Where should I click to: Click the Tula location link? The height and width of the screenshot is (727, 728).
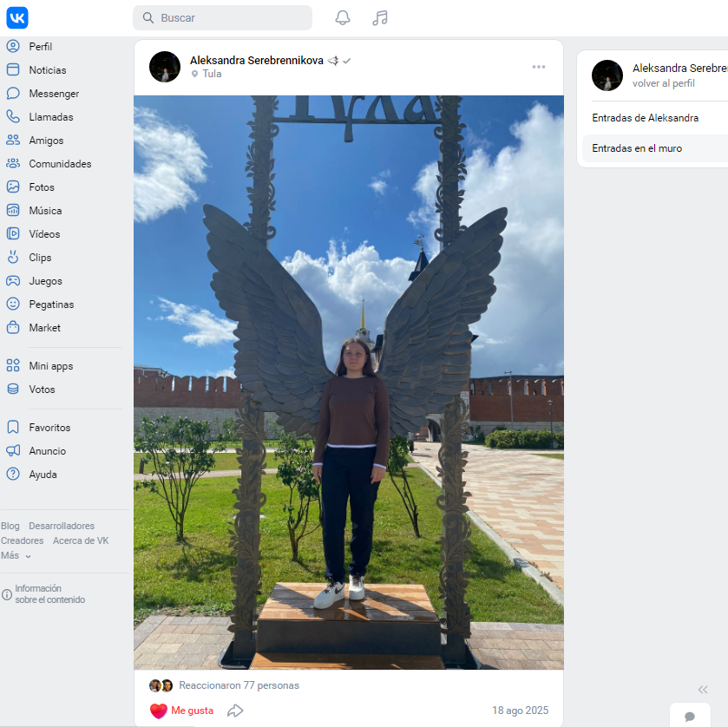coord(212,74)
